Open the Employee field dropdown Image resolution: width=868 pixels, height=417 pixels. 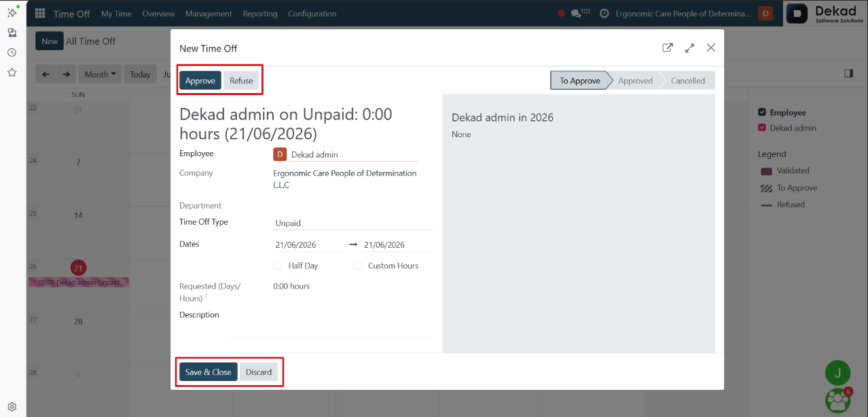(x=355, y=154)
